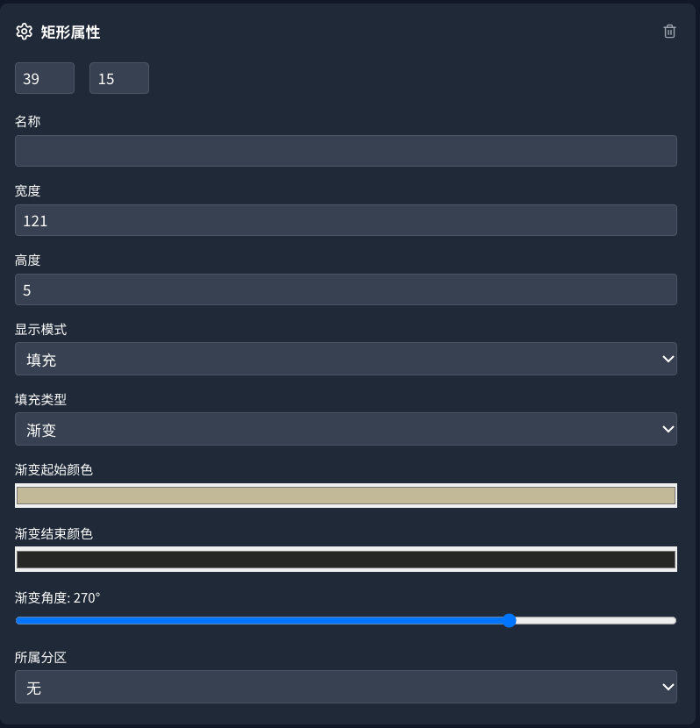Click the input field showing 15

coord(118,78)
